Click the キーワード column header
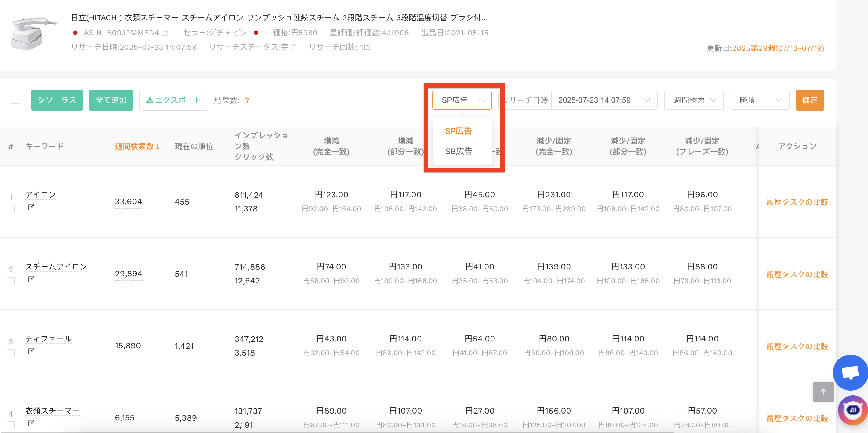This screenshot has width=868, height=433. [45, 146]
